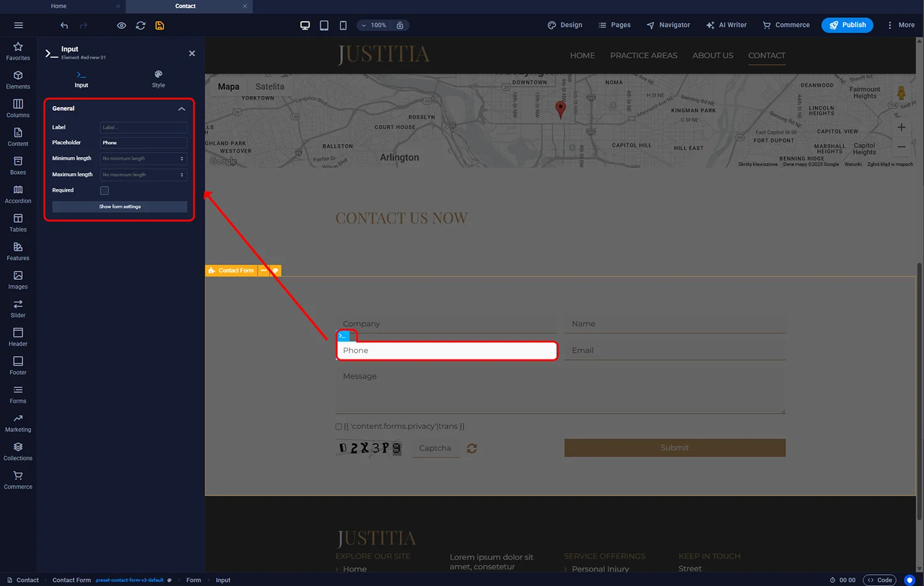Screen dimensions: 924x586
Task: Click into the Placeholder input field
Action: (144, 143)
